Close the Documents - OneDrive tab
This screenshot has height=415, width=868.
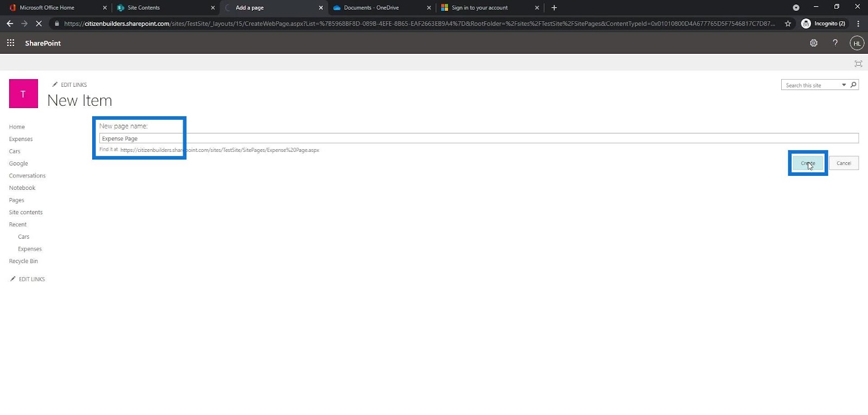pyautogui.click(x=429, y=8)
